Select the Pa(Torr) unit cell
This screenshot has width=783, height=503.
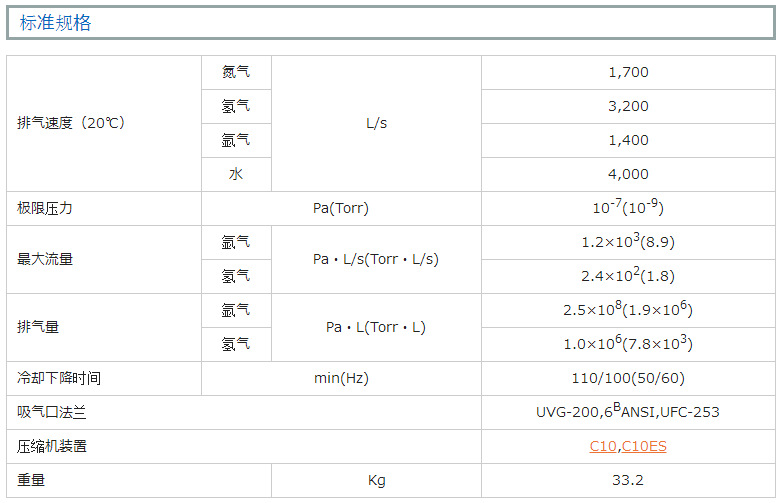coord(340,208)
